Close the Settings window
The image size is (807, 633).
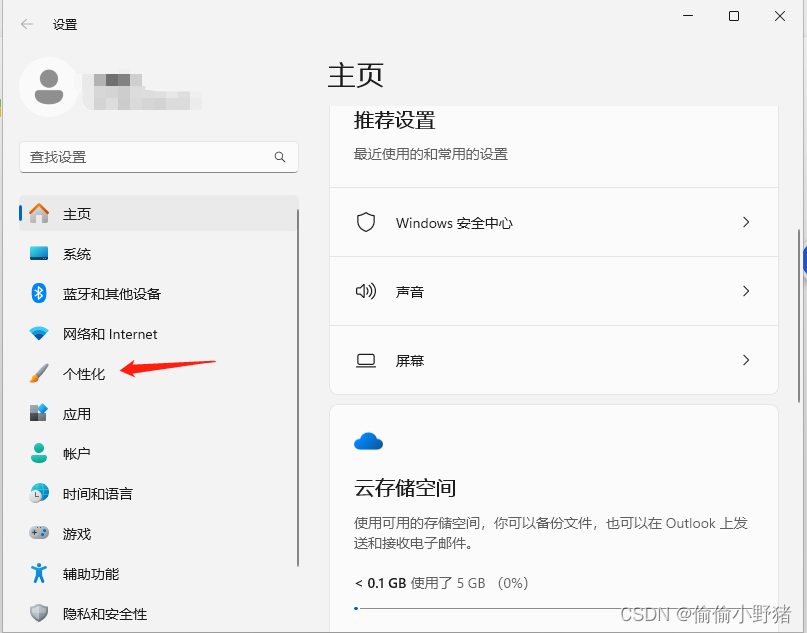pos(780,16)
